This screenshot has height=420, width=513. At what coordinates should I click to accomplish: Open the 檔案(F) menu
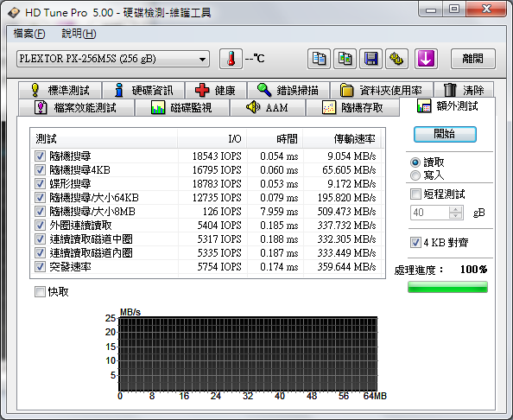29,34
